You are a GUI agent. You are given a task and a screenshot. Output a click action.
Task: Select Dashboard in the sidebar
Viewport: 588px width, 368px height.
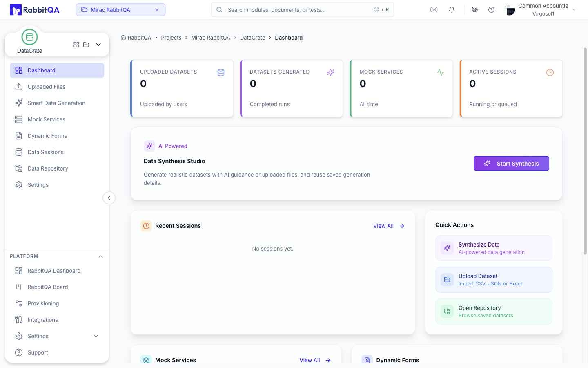click(57, 70)
